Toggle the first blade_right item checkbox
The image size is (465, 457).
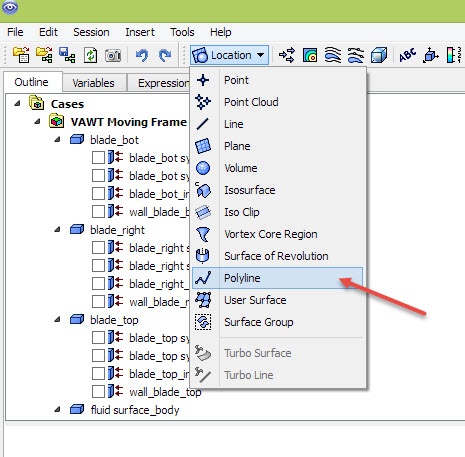pyautogui.click(x=98, y=248)
